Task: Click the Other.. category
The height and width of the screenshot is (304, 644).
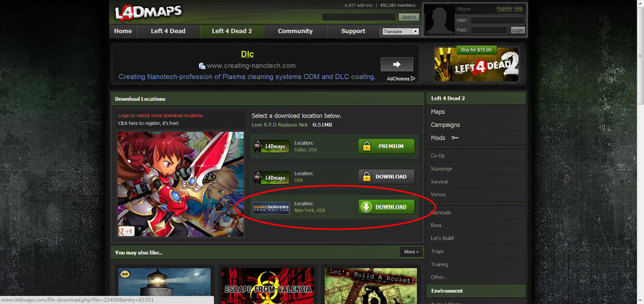Action: [438, 278]
